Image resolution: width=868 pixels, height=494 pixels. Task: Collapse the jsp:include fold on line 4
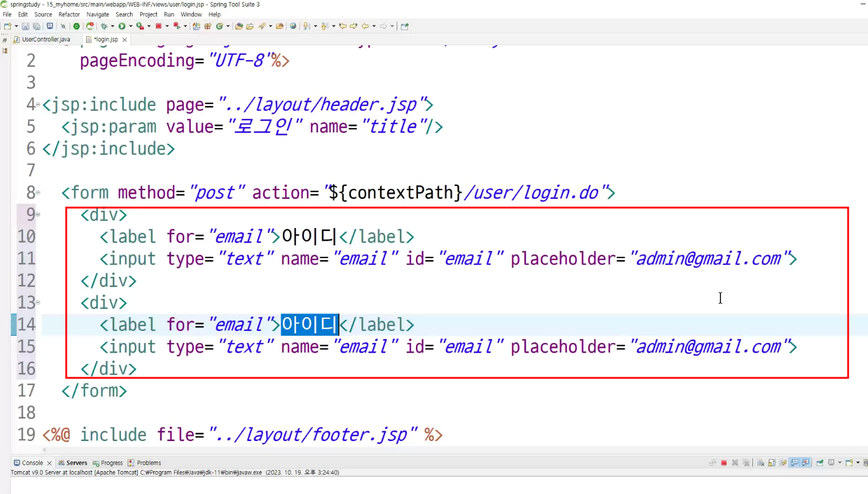coord(38,105)
